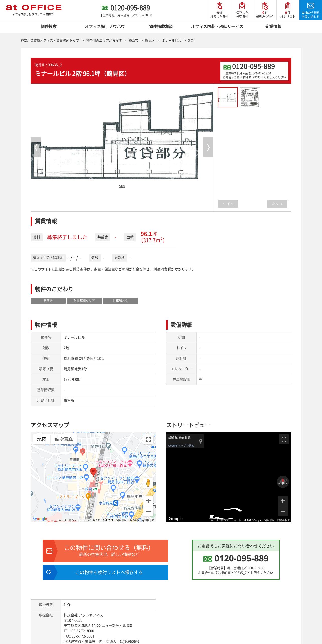Switch map to 地図 view
Screen dimensions: 322x644
[x=42, y=439]
